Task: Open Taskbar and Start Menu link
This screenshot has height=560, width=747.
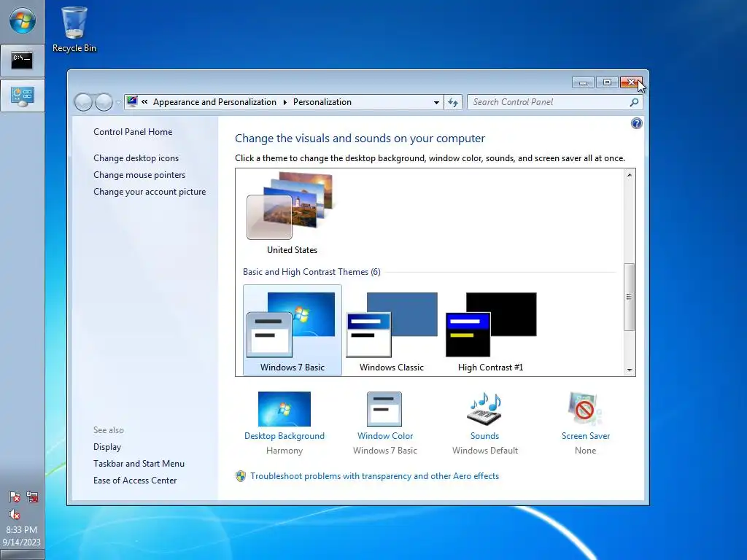Action: [x=139, y=463]
